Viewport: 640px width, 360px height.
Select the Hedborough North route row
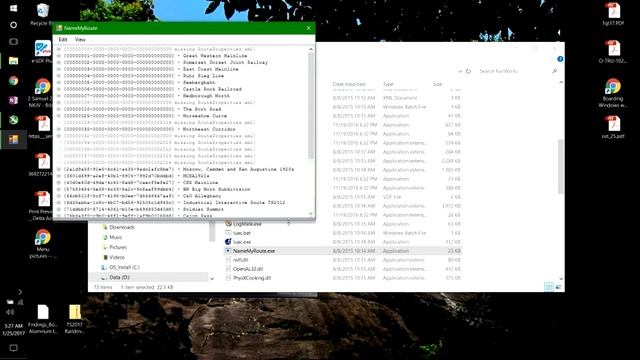(x=147, y=96)
